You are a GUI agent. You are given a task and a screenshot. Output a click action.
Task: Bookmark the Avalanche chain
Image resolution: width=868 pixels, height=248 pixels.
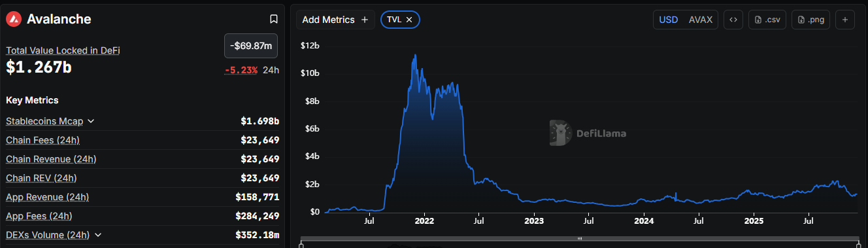click(274, 19)
